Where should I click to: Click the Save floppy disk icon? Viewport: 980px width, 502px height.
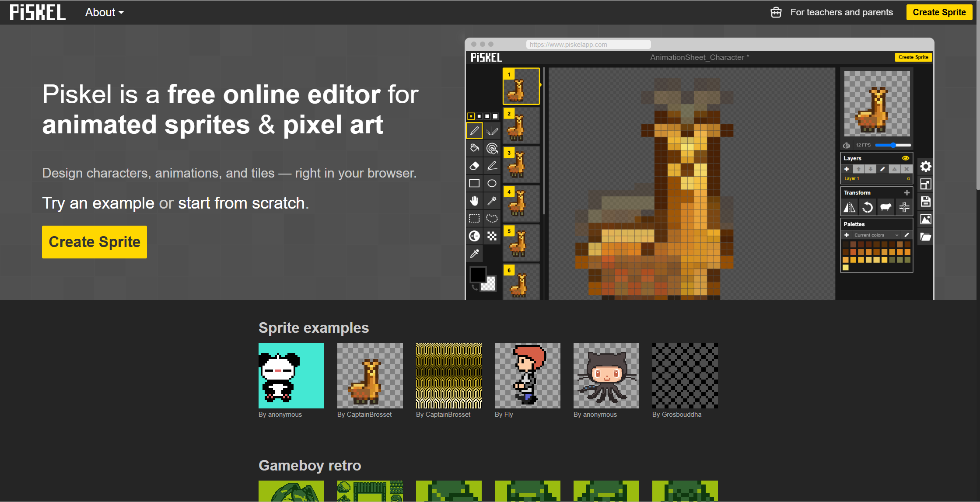[925, 202]
